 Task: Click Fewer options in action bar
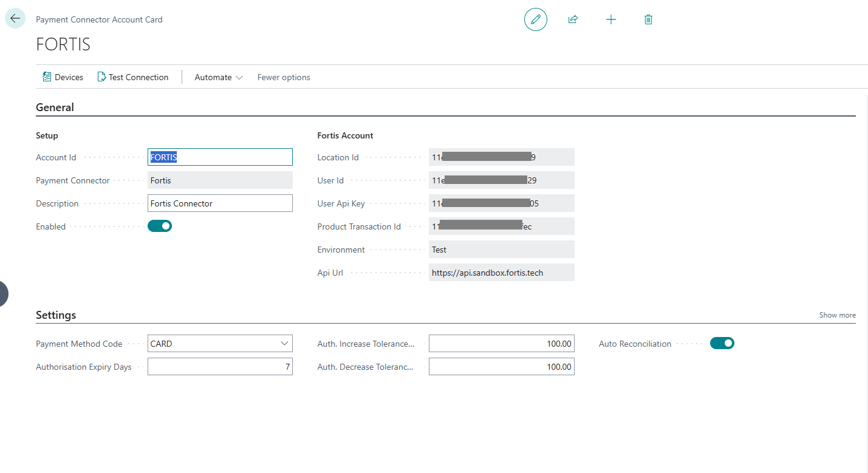click(284, 77)
